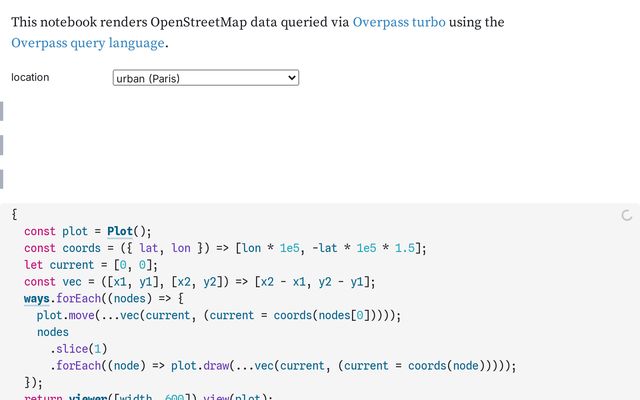Image resolution: width=640 pixels, height=400 pixels.
Task: Click the underlined ways reference in code
Action: 37,298
